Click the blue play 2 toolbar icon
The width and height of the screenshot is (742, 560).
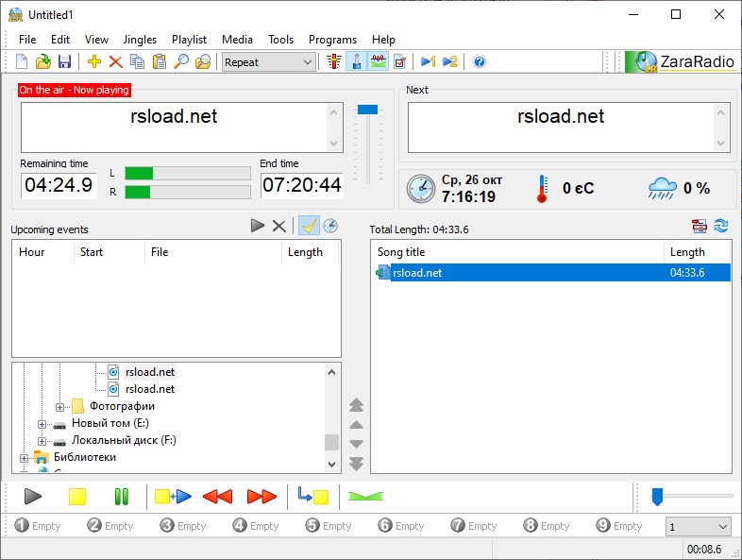[450, 61]
